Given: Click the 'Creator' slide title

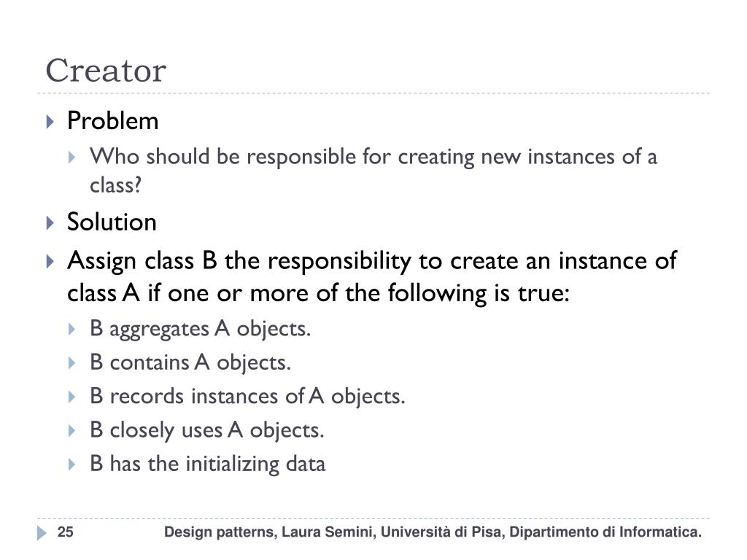Looking at the screenshot, I should click(x=106, y=71).
